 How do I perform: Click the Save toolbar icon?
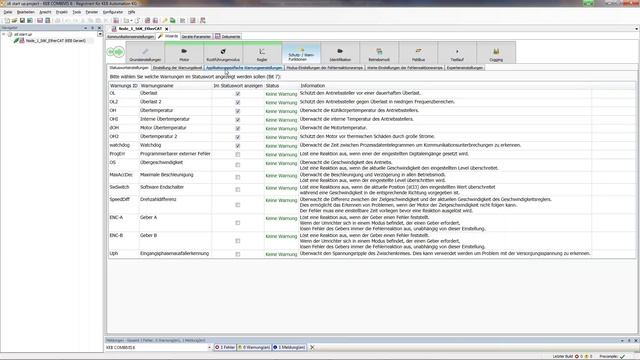[22, 20]
